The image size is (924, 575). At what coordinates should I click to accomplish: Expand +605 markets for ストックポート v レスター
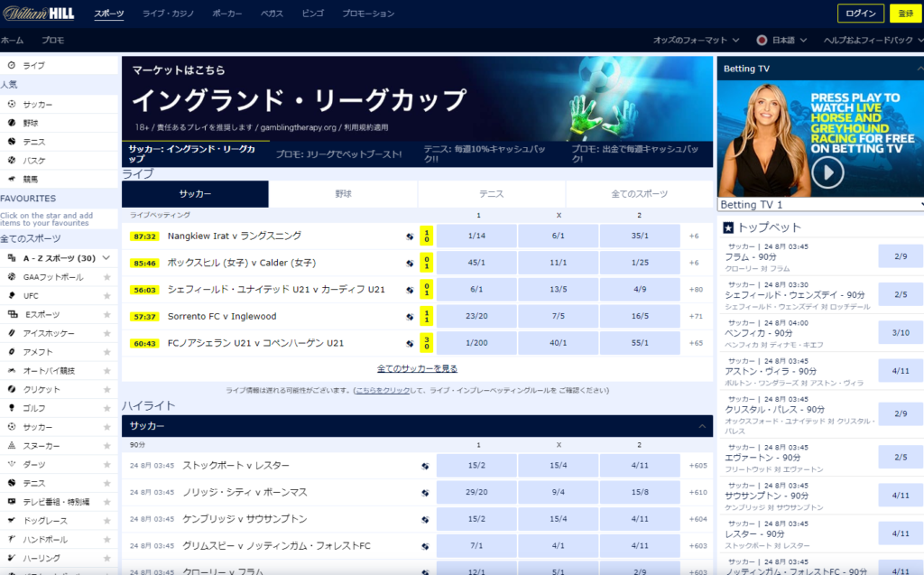point(698,465)
